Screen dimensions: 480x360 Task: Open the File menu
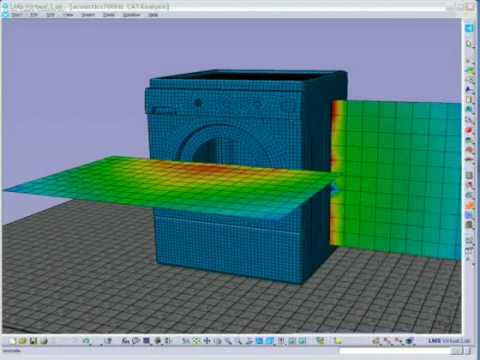(x=34, y=15)
